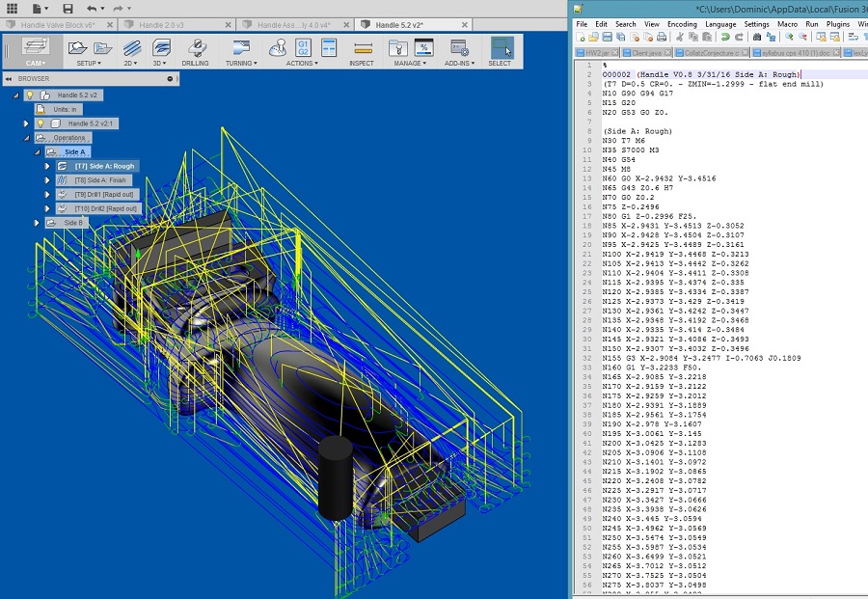Screen dimensions: 868x599
Task: Click the Post Process G1 G2 icon
Action: pos(303,46)
